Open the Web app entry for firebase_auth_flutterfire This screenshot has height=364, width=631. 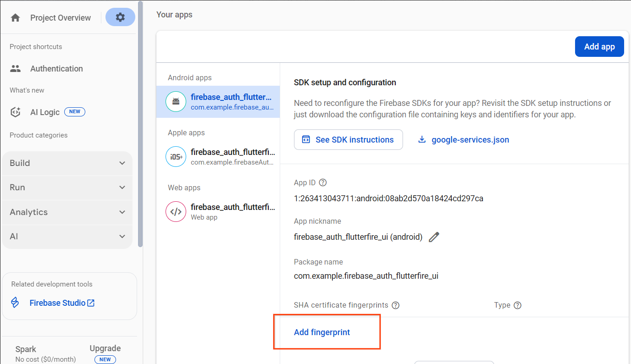pyautogui.click(x=176, y=211)
